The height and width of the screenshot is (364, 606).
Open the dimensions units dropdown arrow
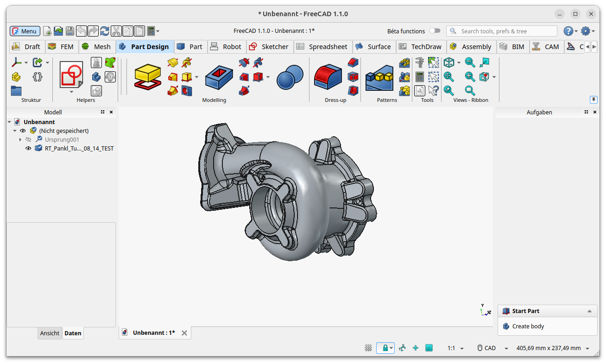tap(588, 348)
